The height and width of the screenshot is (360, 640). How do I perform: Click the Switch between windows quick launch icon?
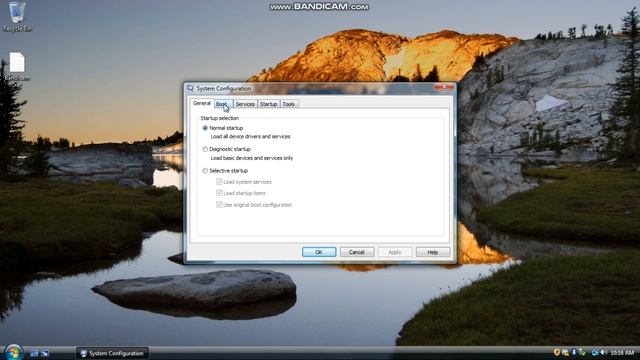coord(44,353)
